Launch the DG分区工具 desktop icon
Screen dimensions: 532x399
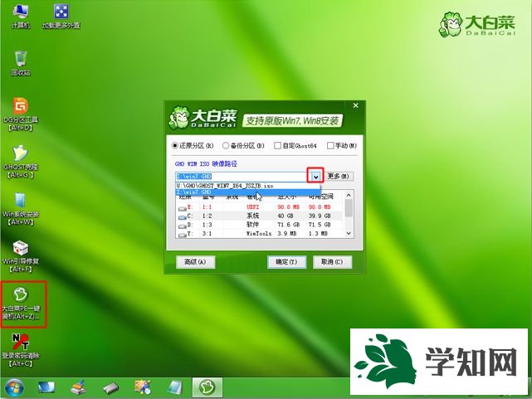tap(21, 114)
